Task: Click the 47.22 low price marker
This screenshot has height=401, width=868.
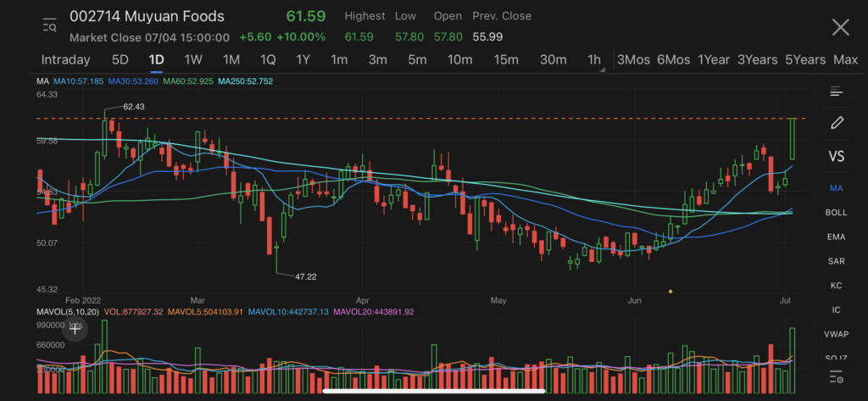Action: [x=305, y=276]
